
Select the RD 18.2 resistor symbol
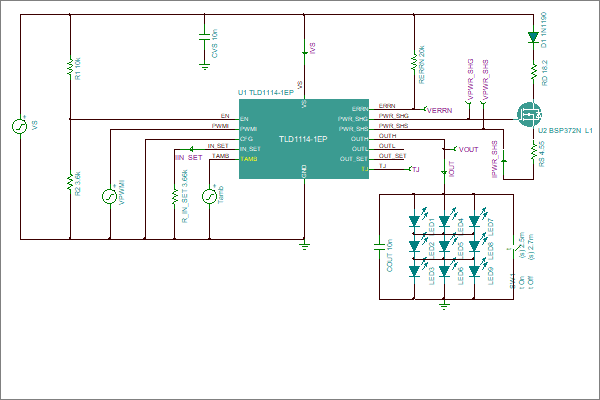click(533, 72)
